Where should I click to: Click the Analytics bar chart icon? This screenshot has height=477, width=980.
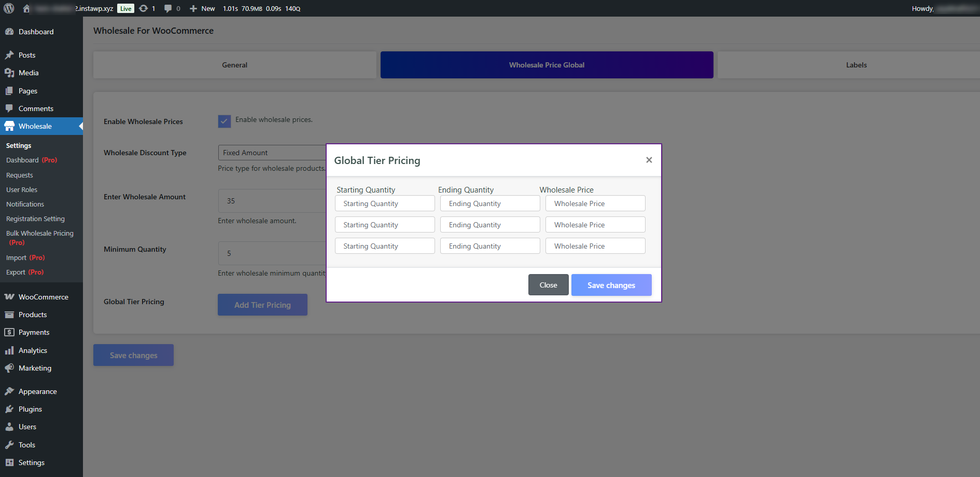[9, 350]
